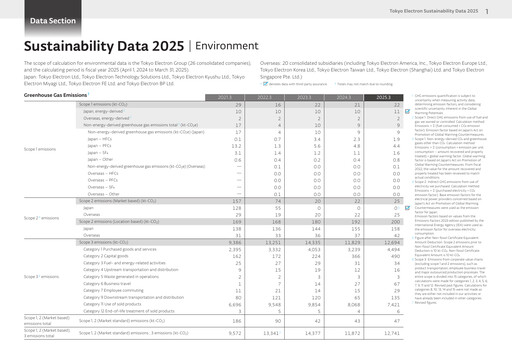Click the 200 Scope 2 location-based value for 2025.3
The width and height of the screenshot is (512, 362).
coord(396,222)
